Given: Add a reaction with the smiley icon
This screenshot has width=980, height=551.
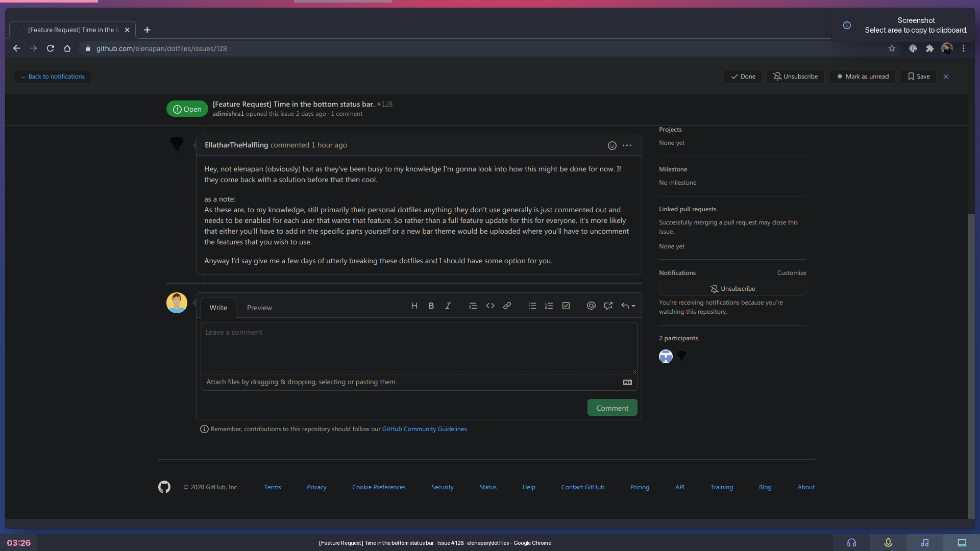Looking at the screenshot, I should (x=612, y=146).
